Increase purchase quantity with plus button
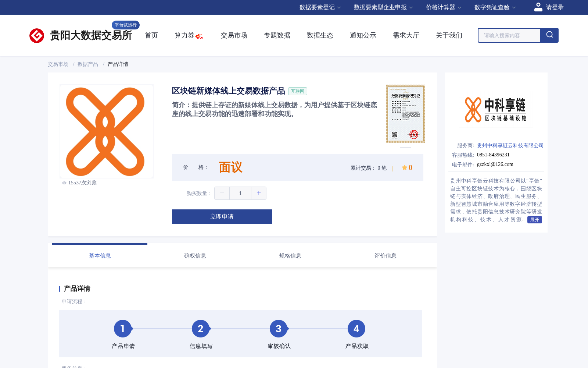 pos(259,193)
